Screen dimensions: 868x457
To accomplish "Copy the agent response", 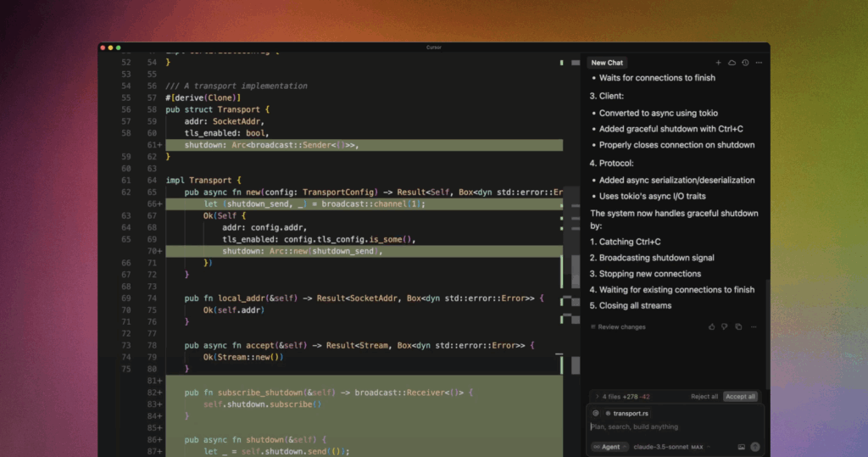I will pyautogui.click(x=738, y=326).
